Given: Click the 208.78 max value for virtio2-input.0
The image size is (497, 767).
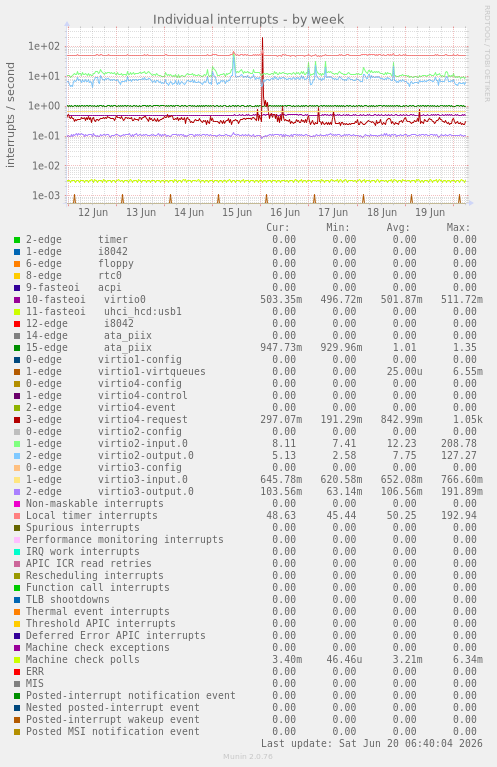Looking at the screenshot, I should 458,444.
